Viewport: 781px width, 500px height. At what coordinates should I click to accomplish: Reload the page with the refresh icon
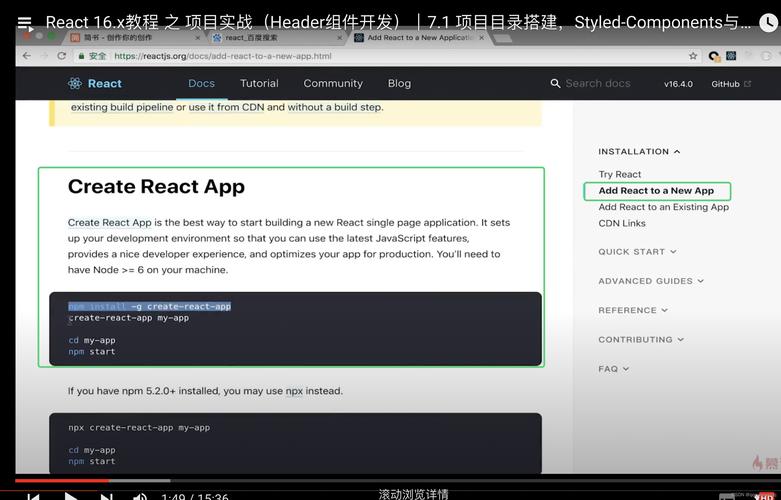click(61, 56)
